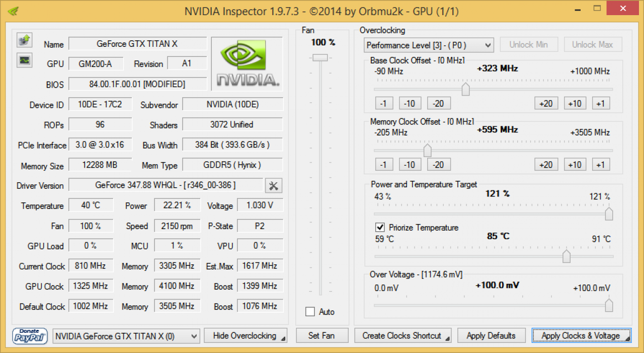Click the upload screenshot icon beside Name
The width and height of the screenshot is (644, 353).
coord(24,39)
